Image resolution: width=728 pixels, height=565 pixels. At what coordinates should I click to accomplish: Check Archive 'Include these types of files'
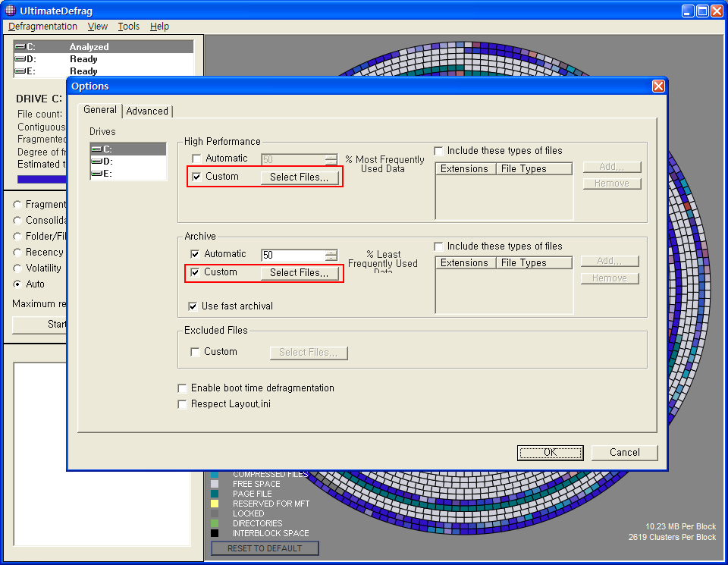point(438,246)
